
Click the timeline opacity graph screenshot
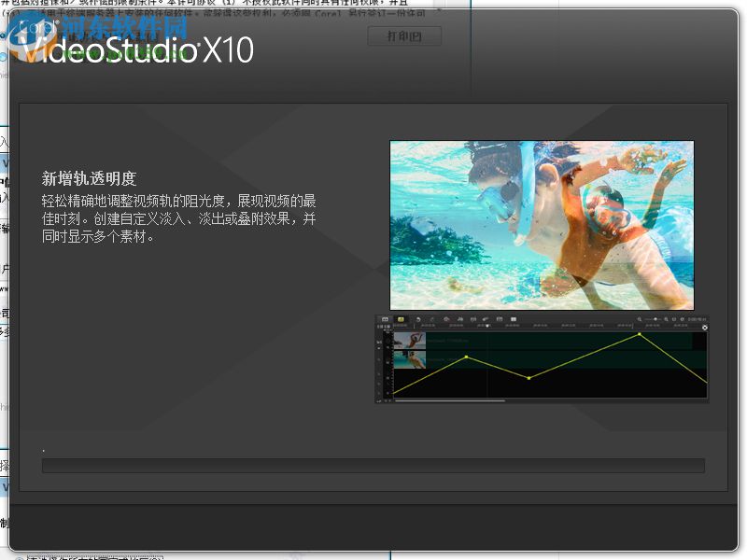542,358
